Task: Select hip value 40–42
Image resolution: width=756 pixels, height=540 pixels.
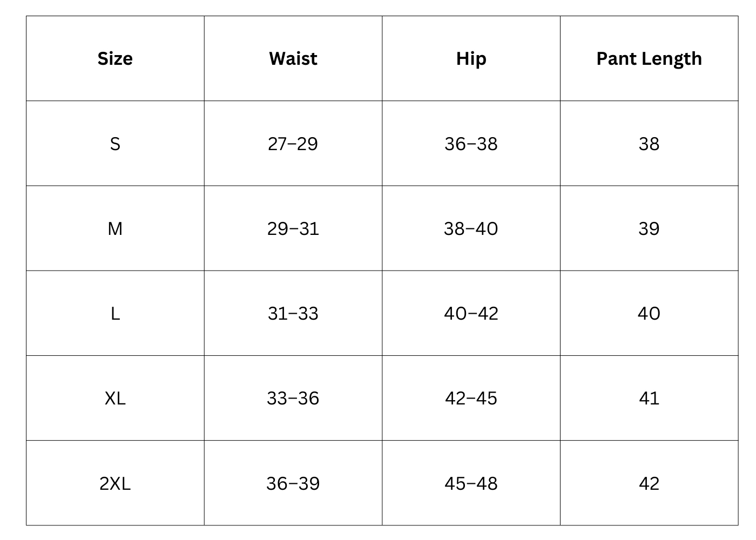Action: click(471, 313)
